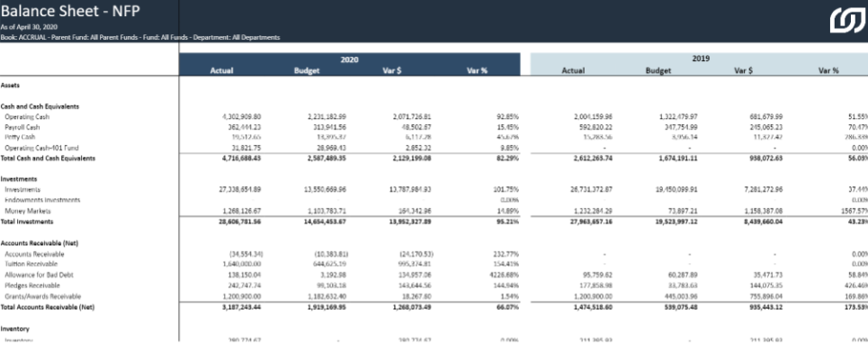Click the 2020 column group header

349,59
